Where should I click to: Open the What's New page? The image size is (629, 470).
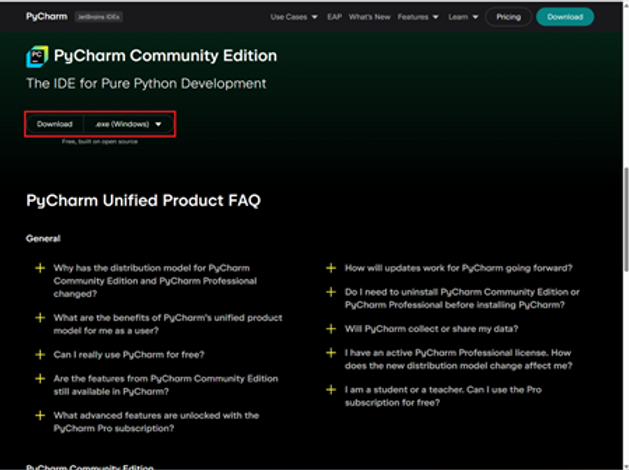coord(369,17)
